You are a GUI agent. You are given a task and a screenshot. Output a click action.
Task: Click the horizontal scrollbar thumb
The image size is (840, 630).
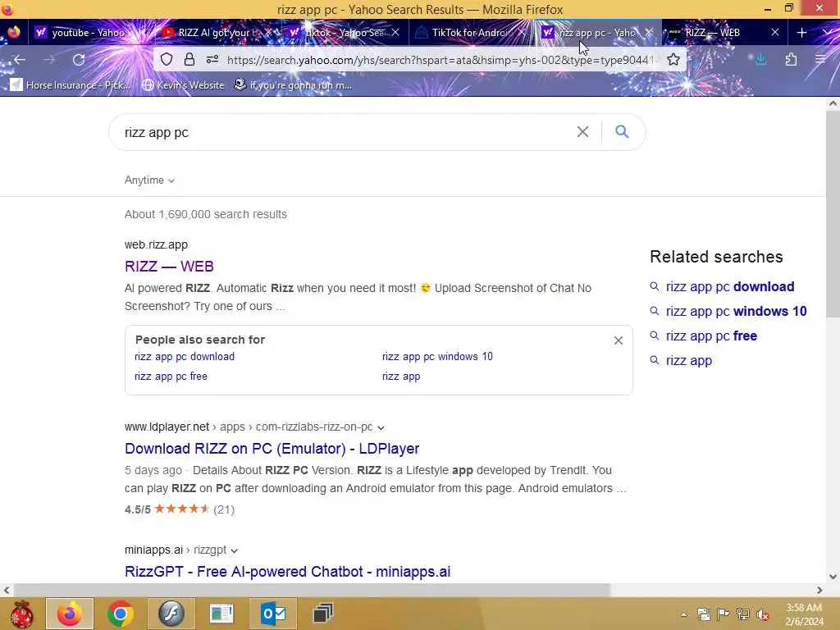311,591
